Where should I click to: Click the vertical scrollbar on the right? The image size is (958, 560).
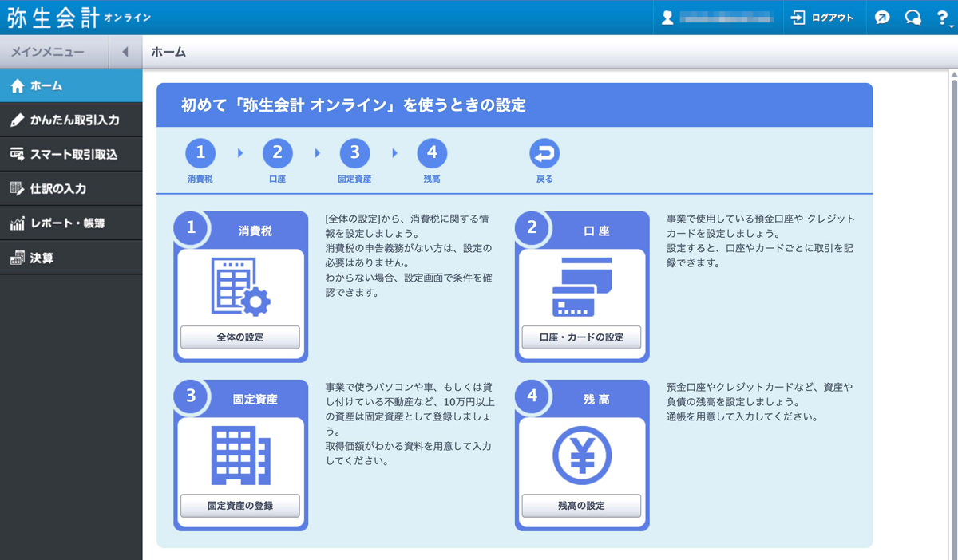tap(953, 314)
